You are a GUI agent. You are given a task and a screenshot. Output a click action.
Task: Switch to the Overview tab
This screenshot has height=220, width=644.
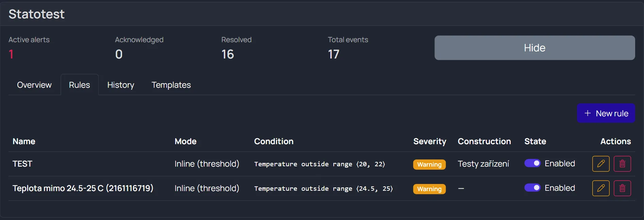pos(34,85)
